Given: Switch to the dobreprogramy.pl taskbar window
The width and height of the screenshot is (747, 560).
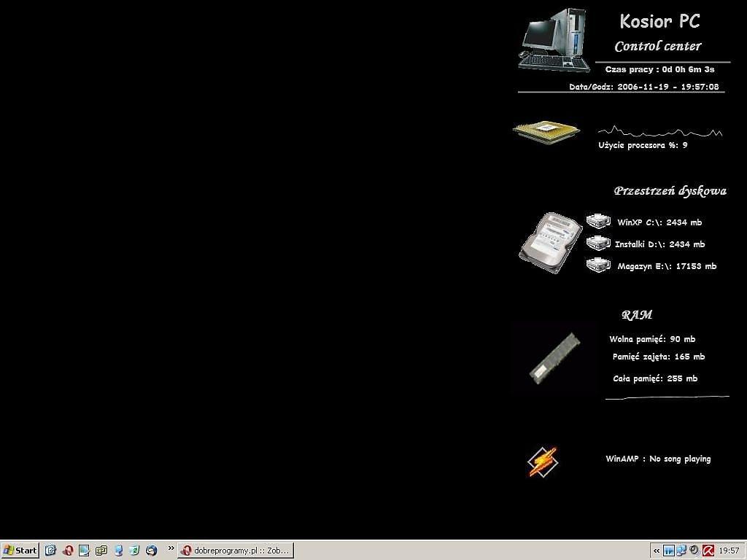Looking at the screenshot, I should click(x=235, y=551).
